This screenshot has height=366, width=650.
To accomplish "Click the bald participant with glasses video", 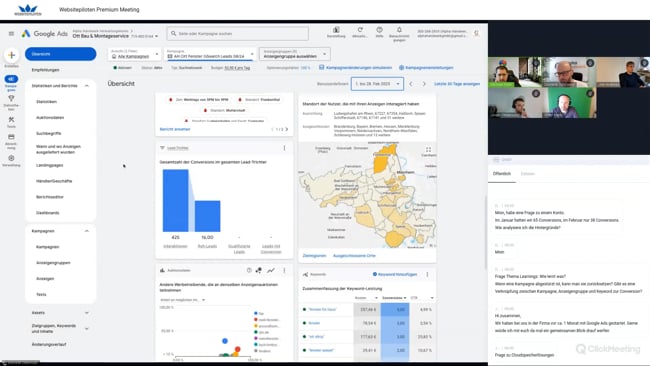I will pyautogui.click(x=569, y=73).
